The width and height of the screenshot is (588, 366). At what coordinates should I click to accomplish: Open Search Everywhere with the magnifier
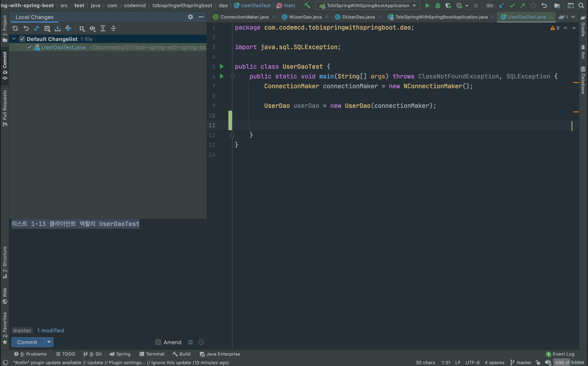point(581,5)
